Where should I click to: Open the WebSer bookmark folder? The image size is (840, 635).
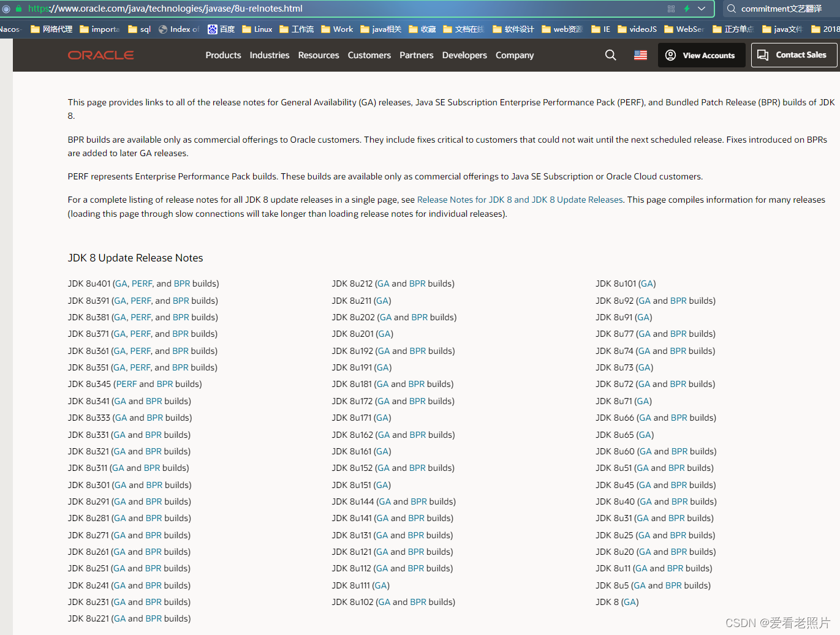point(684,29)
